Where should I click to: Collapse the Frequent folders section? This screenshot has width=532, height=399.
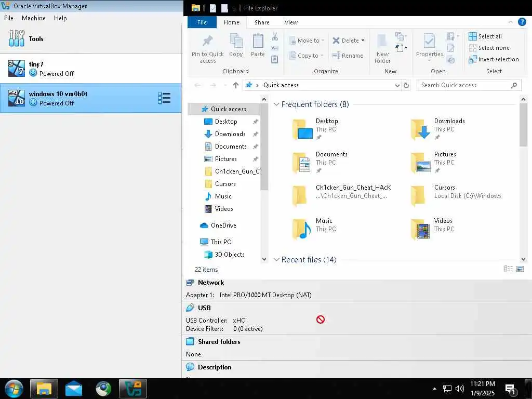pyautogui.click(x=276, y=104)
